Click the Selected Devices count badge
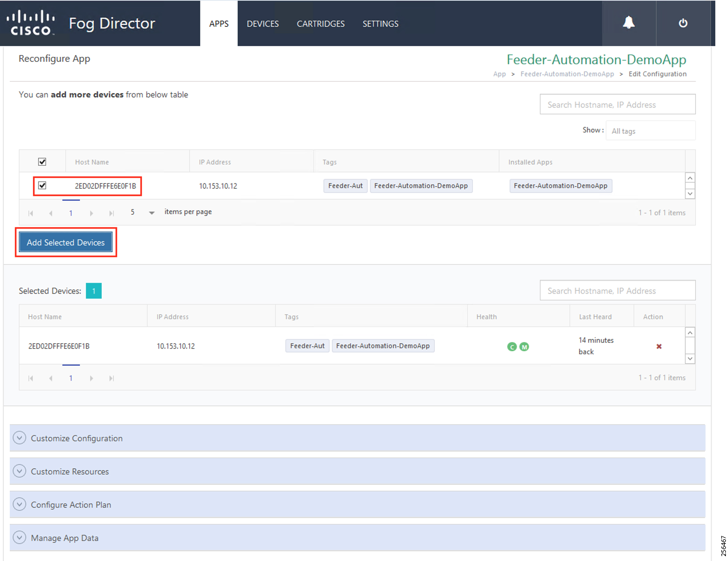This screenshot has width=728, height=561. pos(94,291)
